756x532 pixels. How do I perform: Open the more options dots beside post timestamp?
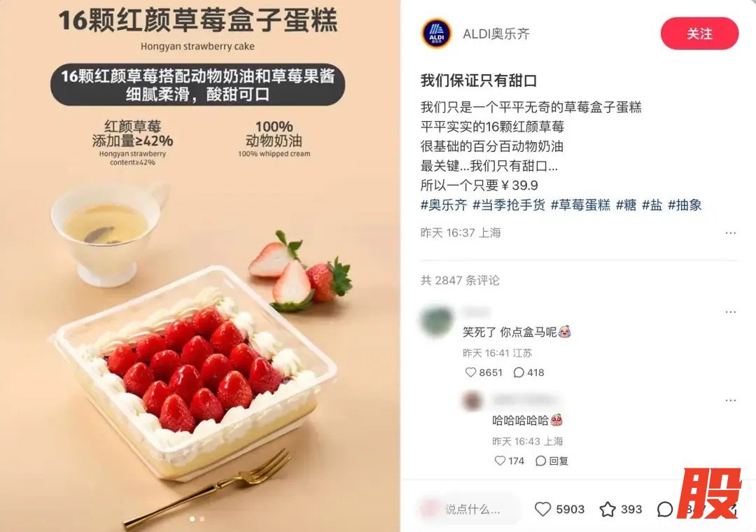coord(730,233)
